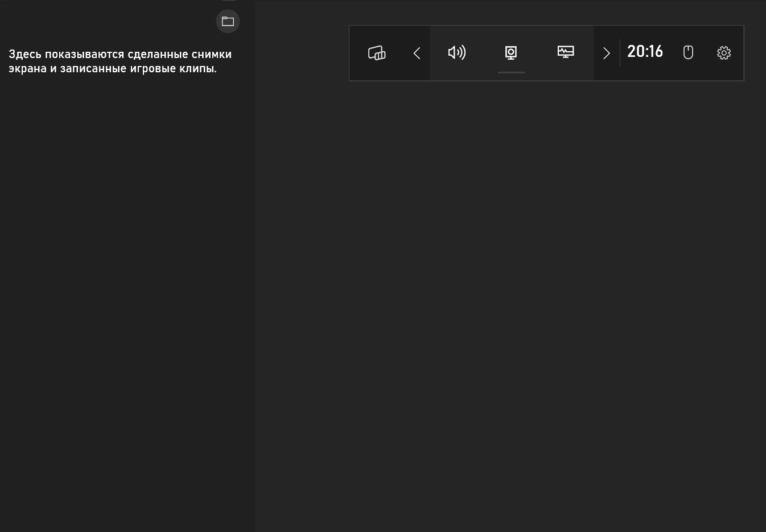Show previous widgets with left chevron
The image size is (766, 532).
[417, 53]
